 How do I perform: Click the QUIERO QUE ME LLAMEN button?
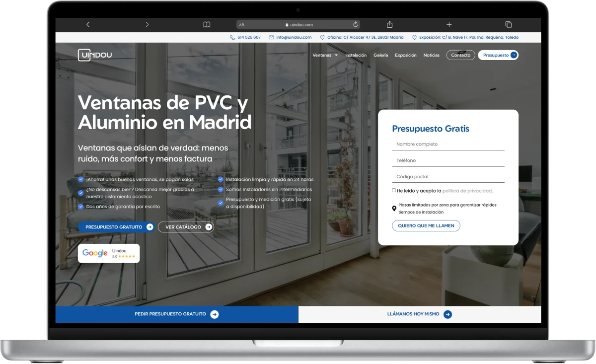[x=426, y=225]
